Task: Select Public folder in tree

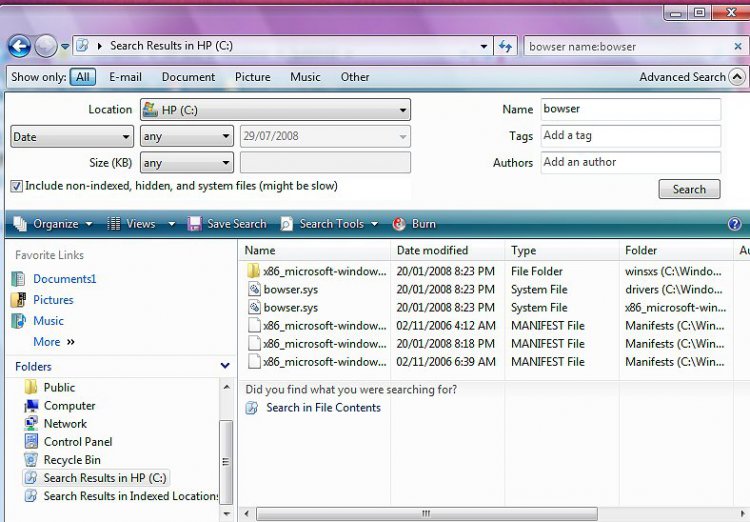Action: click(59, 388)
